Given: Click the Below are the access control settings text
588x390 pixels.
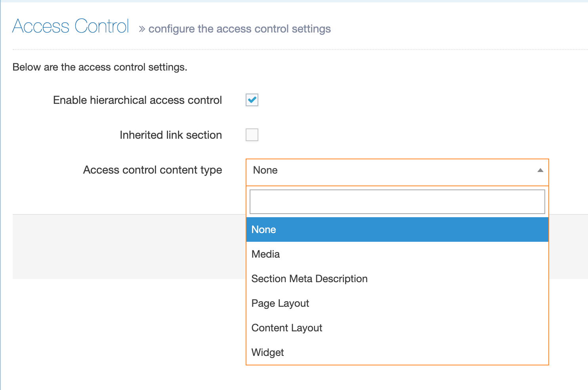Looking at the screenshot, I should coord(100,67).
